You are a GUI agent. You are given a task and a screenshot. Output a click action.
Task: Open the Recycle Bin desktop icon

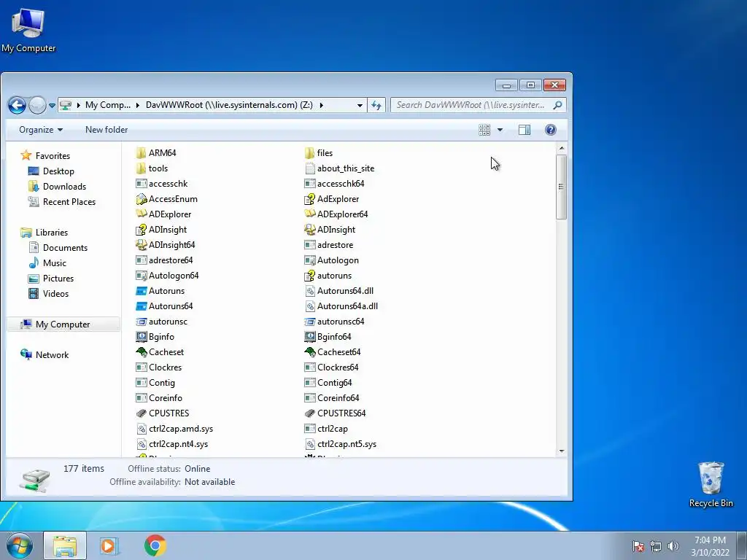coord(711,484)
